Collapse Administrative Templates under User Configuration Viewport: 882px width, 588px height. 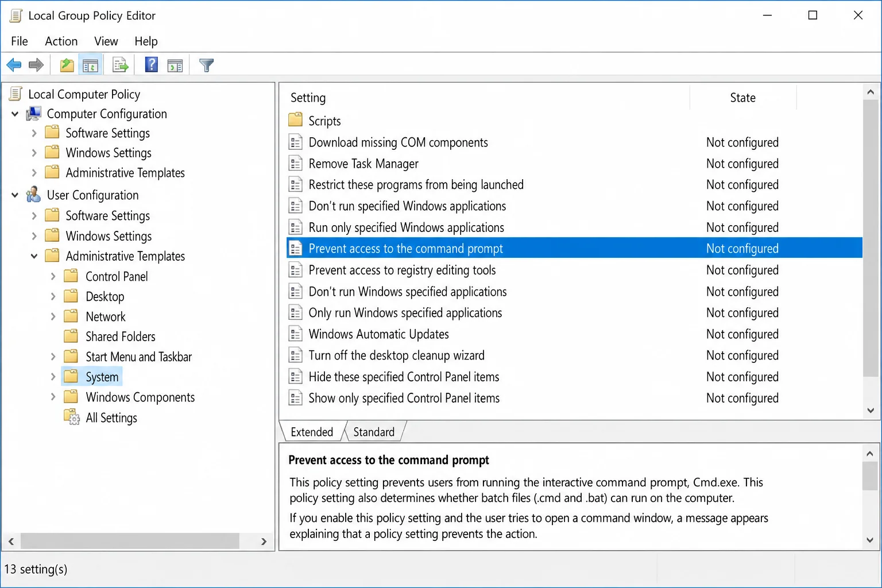tap(34, 256)
